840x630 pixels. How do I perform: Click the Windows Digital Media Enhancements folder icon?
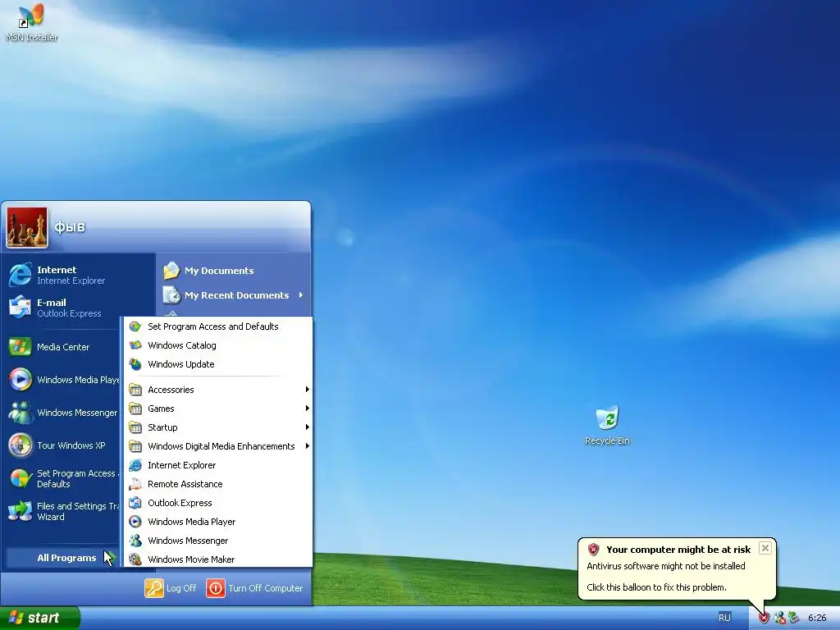click(135, 446)
